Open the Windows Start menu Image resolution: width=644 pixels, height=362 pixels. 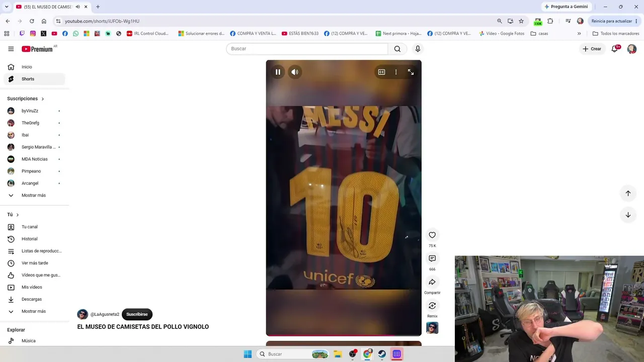tap(248, 354)
